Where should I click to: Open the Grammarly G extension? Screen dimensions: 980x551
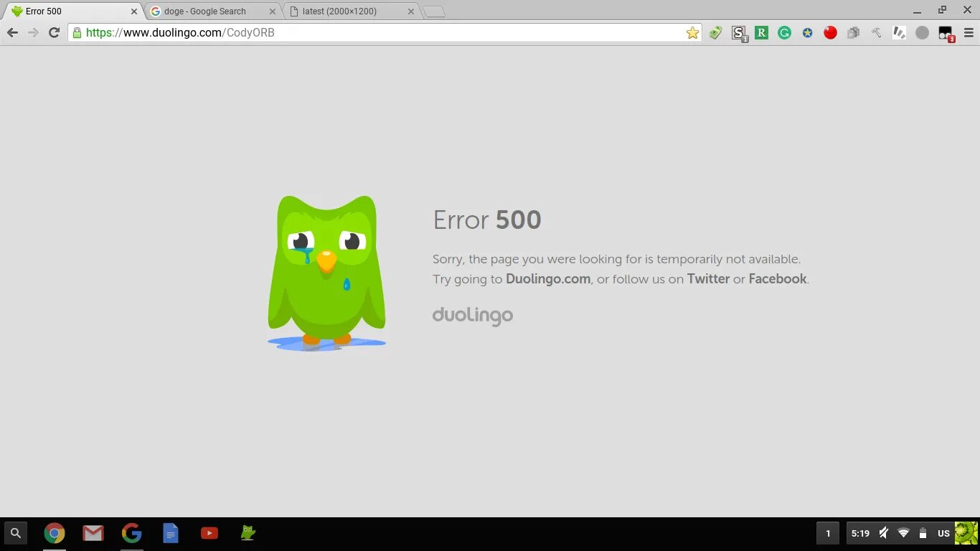(x=785, y=33)
